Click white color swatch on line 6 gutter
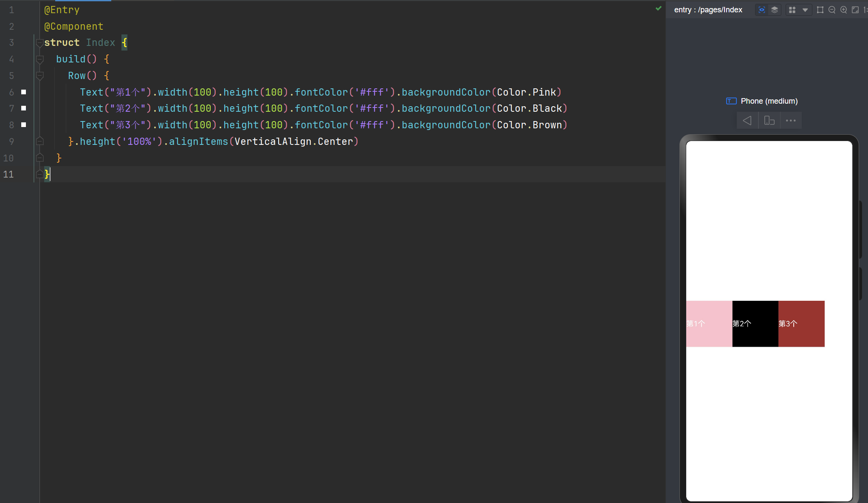The image size is (868, 503). coord(24,92)
